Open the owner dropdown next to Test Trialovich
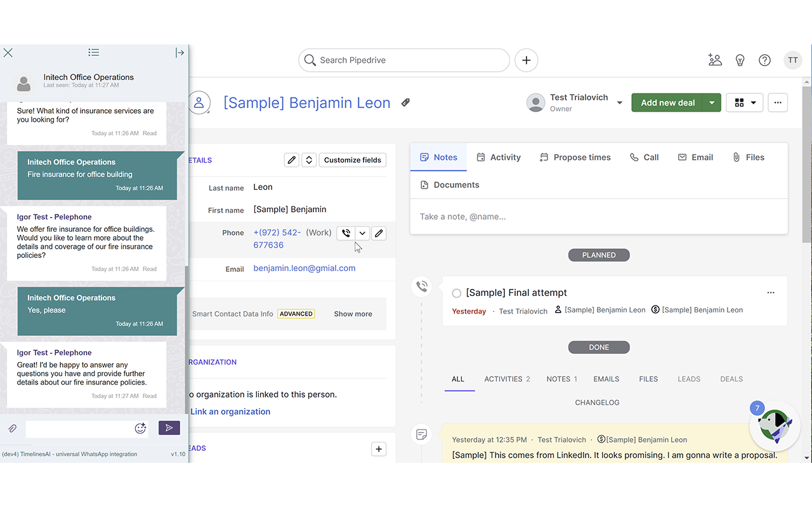 (x=619, y=102)
